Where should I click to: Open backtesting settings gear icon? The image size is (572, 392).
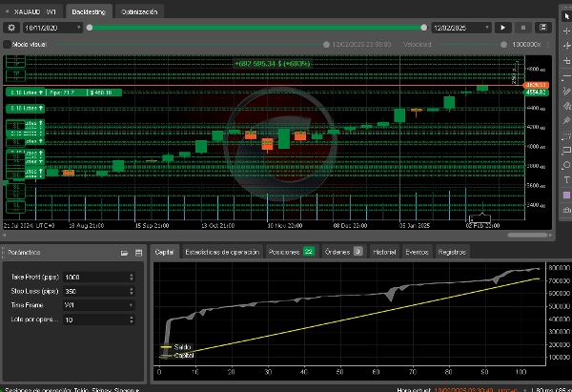click(x=11, y=28)
